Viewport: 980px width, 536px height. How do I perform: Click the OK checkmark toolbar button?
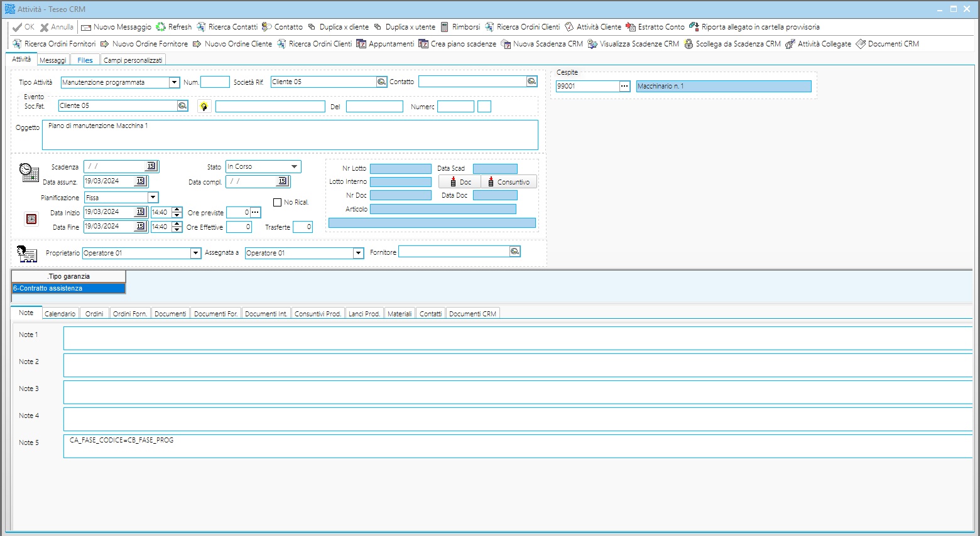(x=23, y=27)
